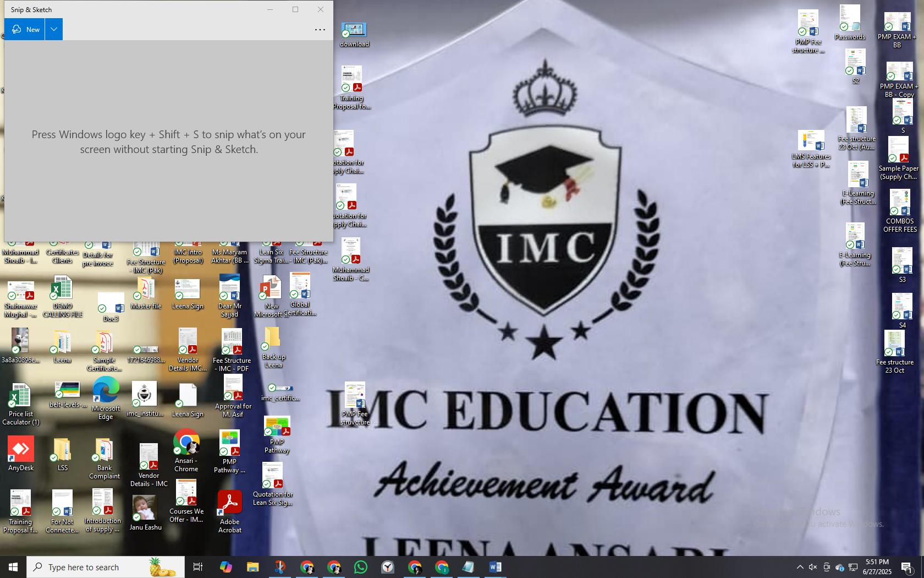This screenshot has height=578, width=924.
Task: Select the S4 Word document icon
Action: [x=902, y=311]
